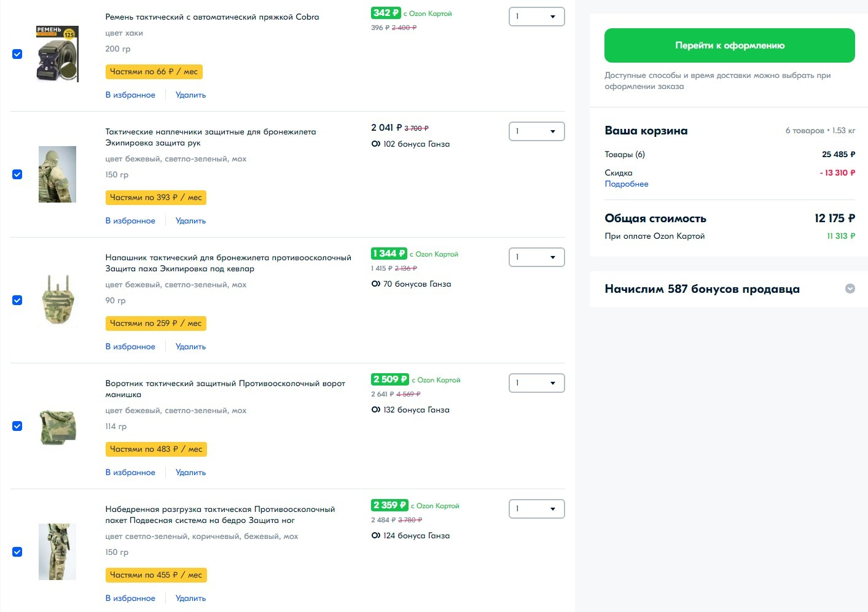Image resolution: width=868 pixels, height=612 pixels.
Task: Deselect the elbow pads item checkbox
Action: click(17, 174)
